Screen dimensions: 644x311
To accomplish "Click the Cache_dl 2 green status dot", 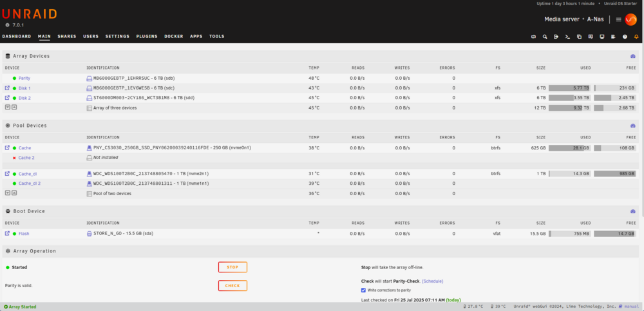I will pos(14,184).
